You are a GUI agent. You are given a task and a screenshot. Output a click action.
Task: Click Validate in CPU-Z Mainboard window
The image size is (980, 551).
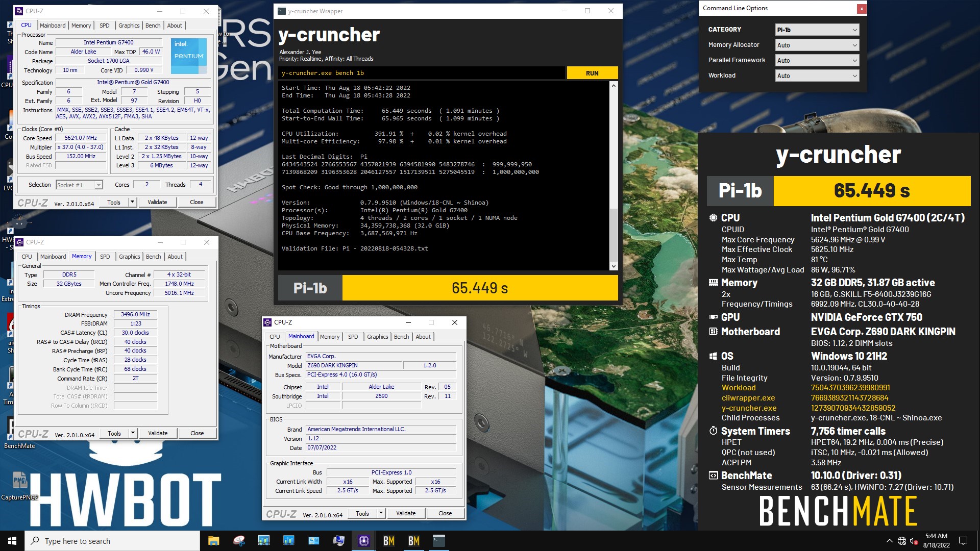coord(406,513)
